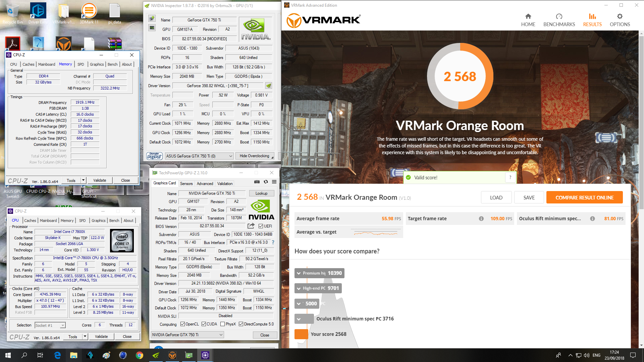Open Recycle Bin desktop icon
This screenshot has width=644, height=362.
point(12,14)
